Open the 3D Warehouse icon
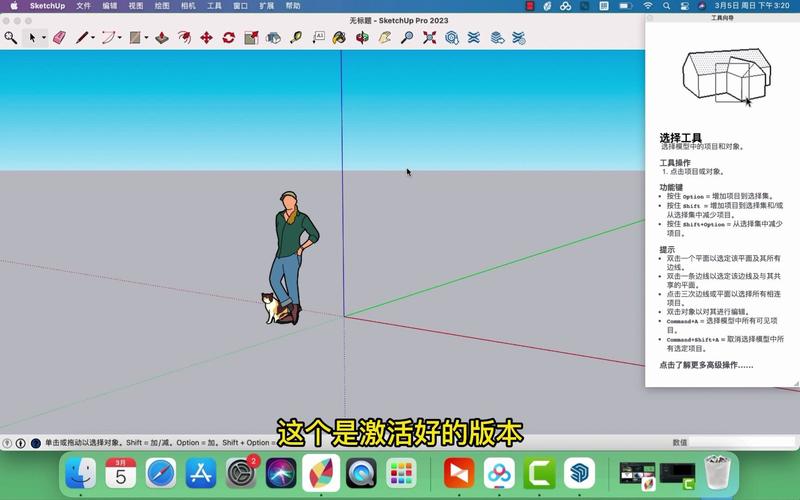The image size is (800, 500). [452, 38]
